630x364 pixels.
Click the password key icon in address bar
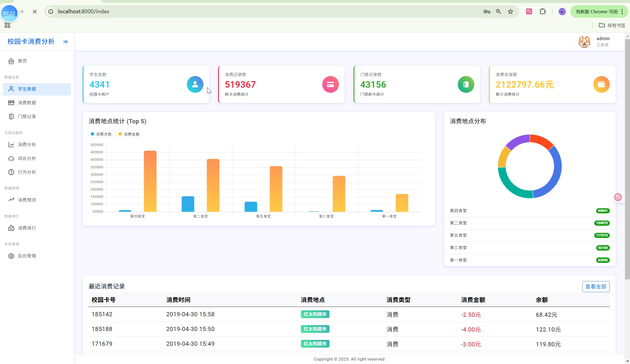[486, 12]
